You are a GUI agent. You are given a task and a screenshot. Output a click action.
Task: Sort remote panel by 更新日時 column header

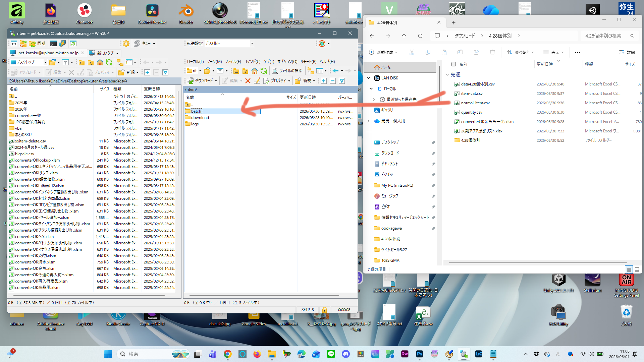(317, 98)
